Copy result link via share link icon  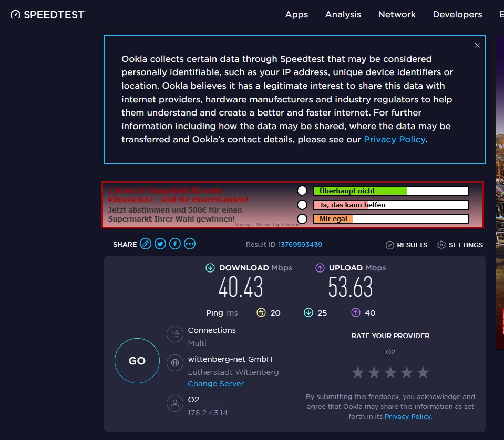coord(146,244)
